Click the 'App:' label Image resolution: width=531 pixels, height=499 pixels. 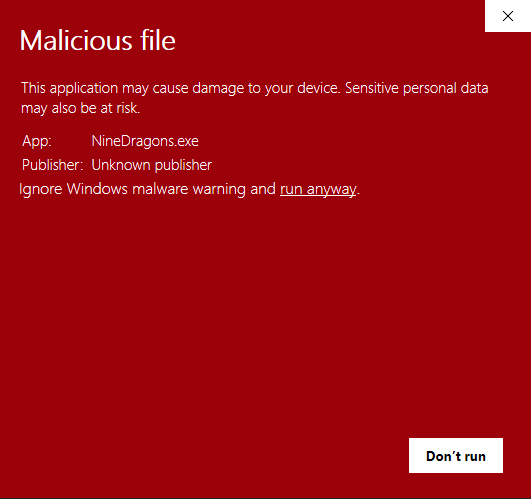[x=37, y=141]
